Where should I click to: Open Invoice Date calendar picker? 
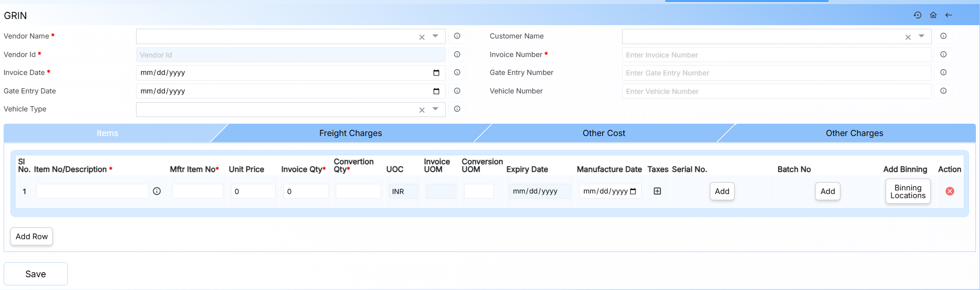[436, 73]
